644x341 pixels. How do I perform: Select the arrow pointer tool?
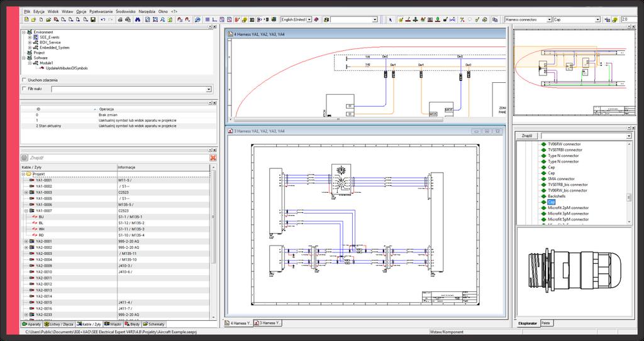tap(390, 19)
